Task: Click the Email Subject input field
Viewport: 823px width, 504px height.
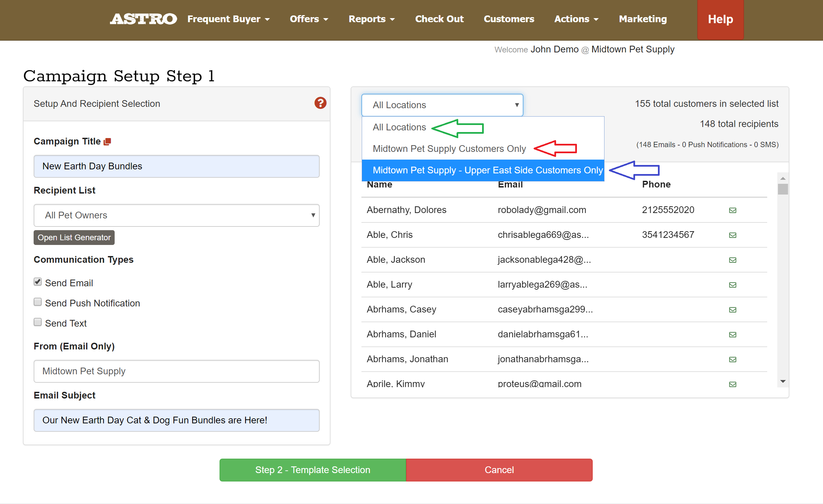Action: tap(177, 420)
